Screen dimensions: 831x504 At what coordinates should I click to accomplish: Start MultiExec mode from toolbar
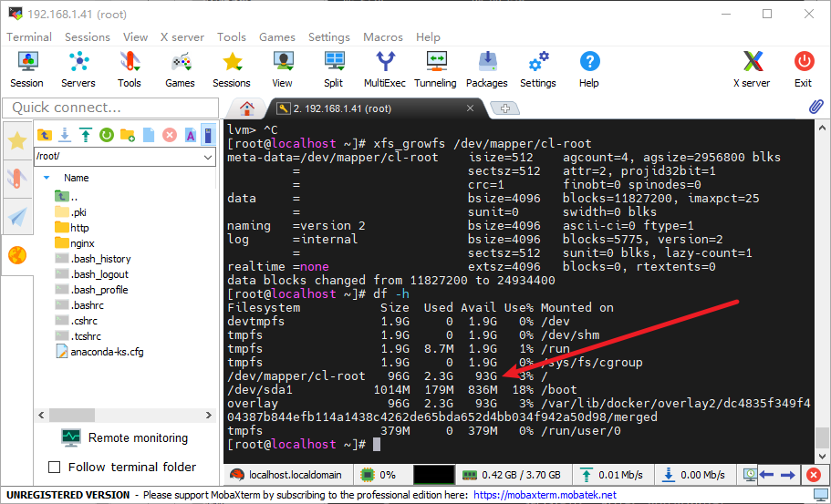point(385,69)
